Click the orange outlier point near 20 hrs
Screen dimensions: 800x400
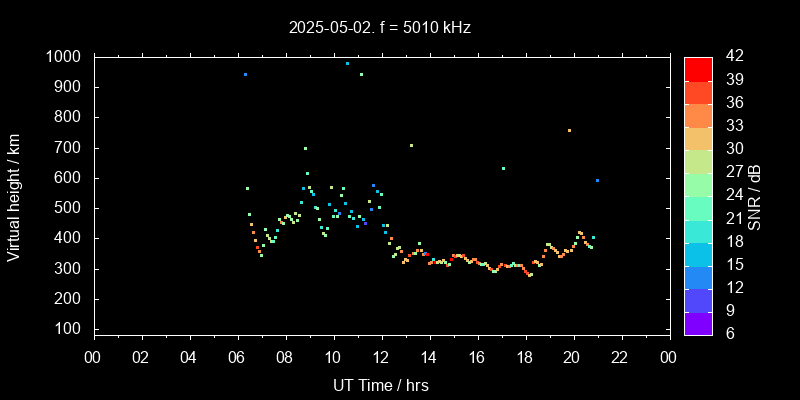coord(569,130)
